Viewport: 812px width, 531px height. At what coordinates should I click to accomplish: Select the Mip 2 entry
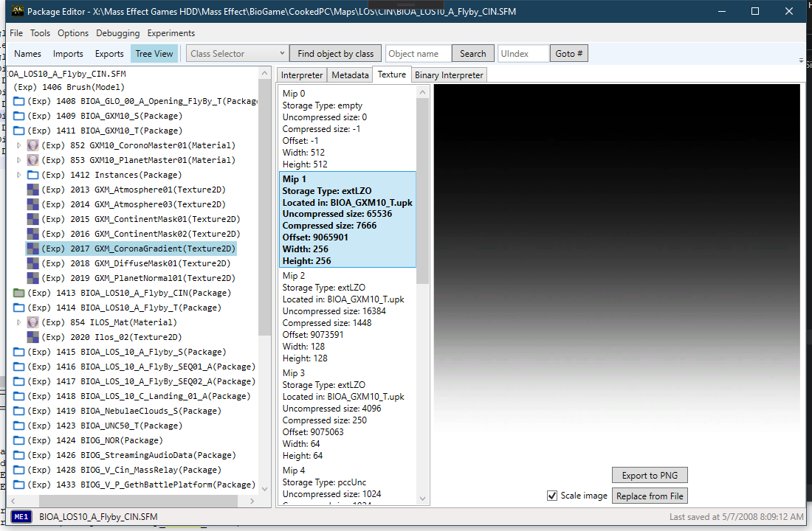(347, 316)
